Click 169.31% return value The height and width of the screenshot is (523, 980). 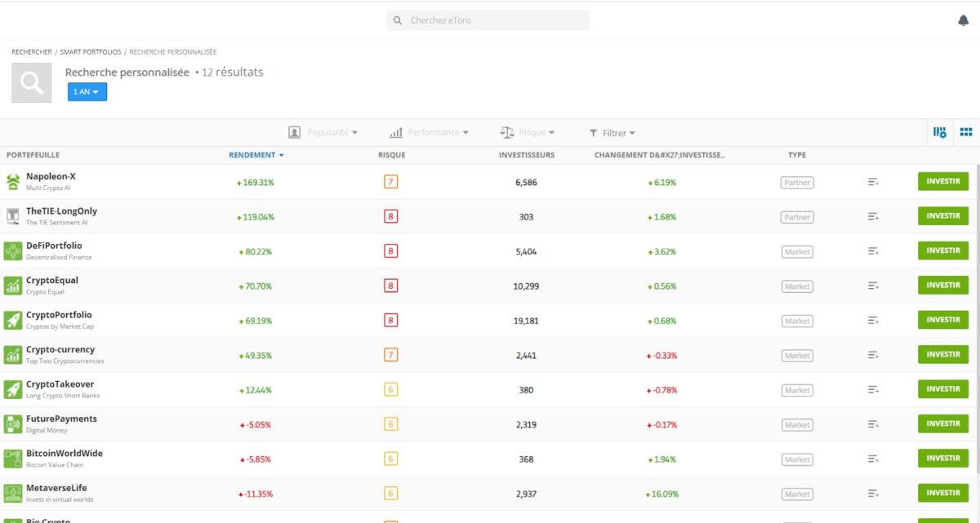(x=256, y=183)
